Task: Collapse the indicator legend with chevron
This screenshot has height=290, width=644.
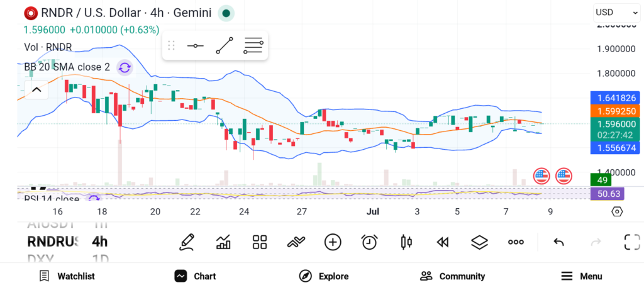Action: point(36,90)
